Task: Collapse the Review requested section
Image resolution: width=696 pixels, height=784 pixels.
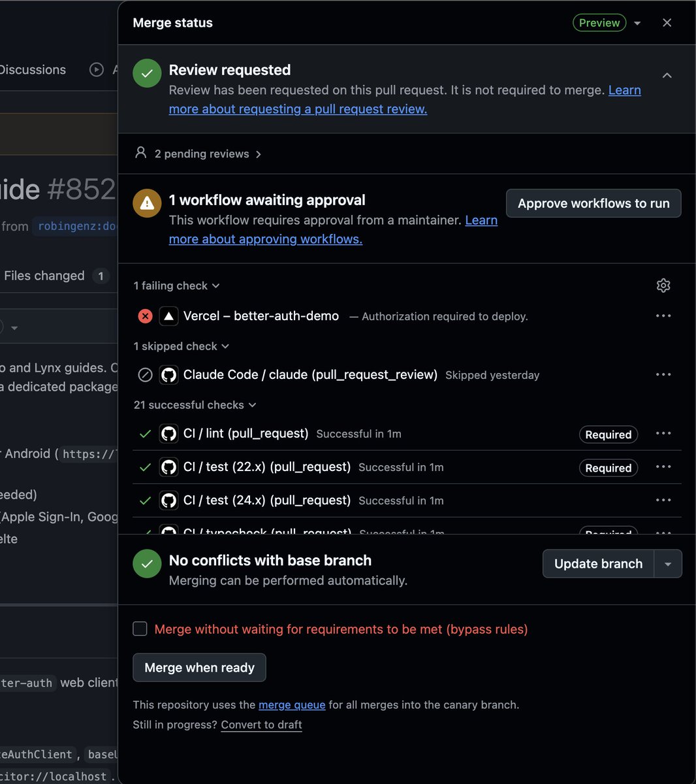Action: click(x=667, y=76)
